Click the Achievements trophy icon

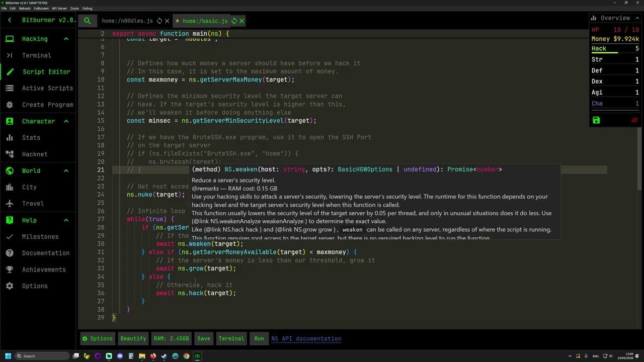10,269
